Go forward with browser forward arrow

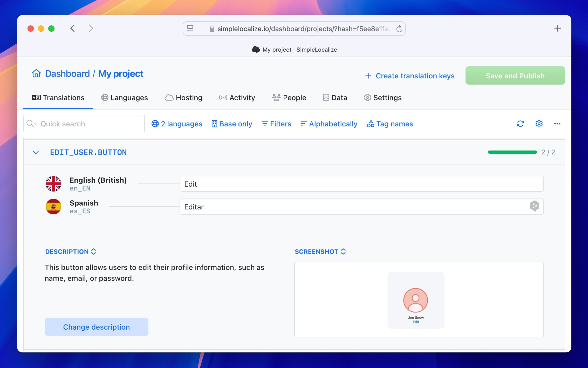[91, 28]
